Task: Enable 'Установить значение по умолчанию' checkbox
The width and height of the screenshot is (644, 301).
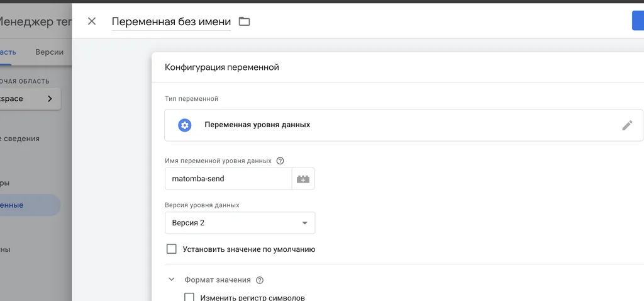Action: point(171,249)
